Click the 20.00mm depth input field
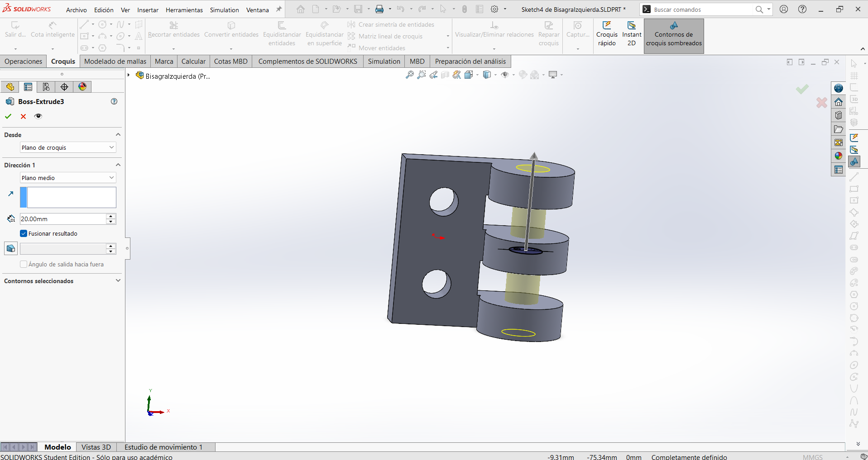The image size is (868, 460). [x=63, y=219]
